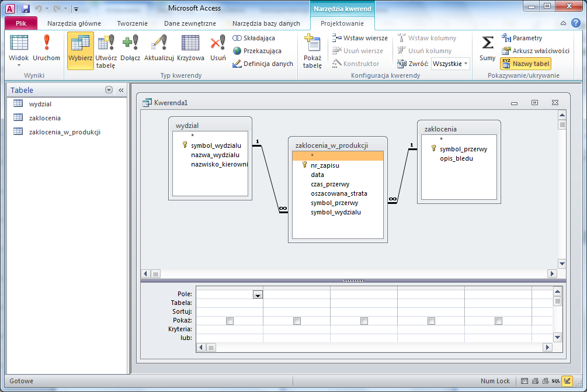
Task: Toggle Pokaż checkbox in fifth column
Action: [498, 321]
